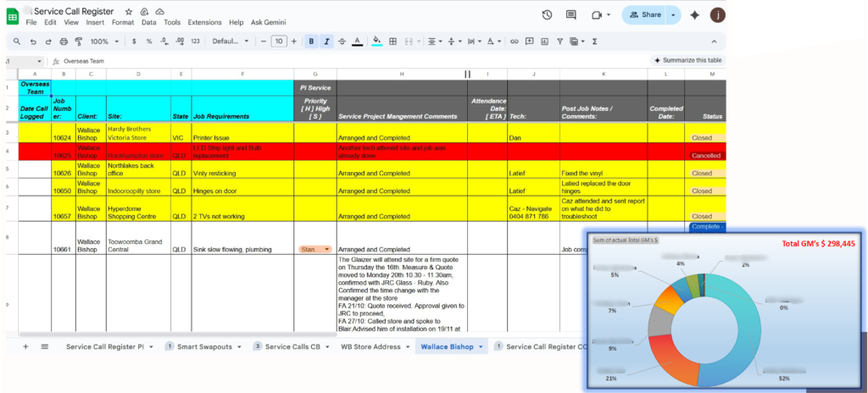The height and width of the screenshot is (393, 868).
Task: Click Summarize this table button
Action: tap(687, 60)
